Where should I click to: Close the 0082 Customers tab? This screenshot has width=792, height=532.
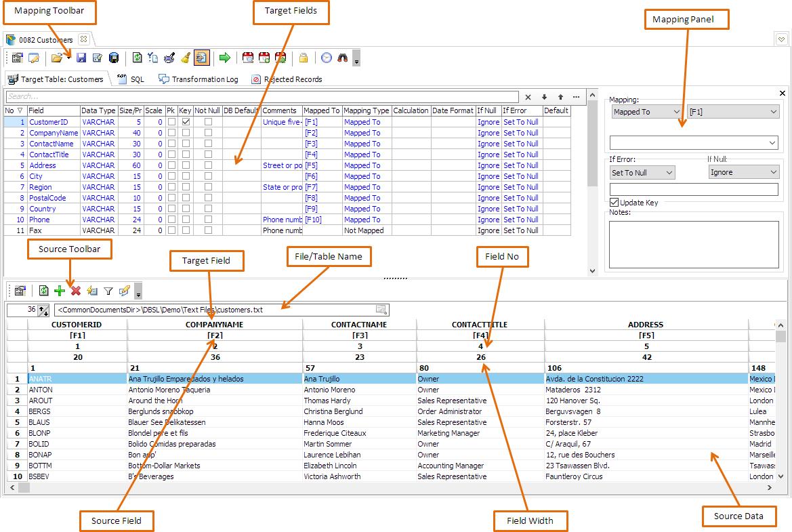tap(84, 39)
